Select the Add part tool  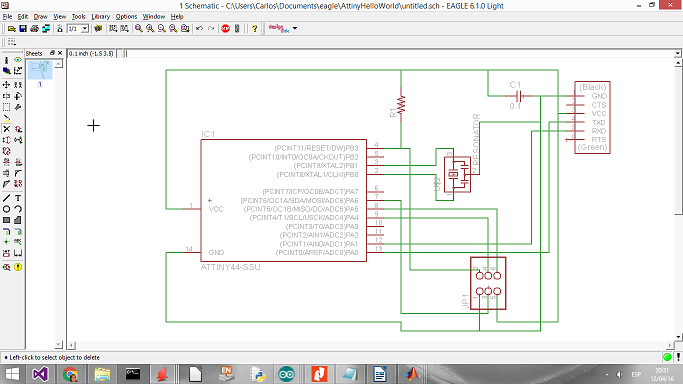point(18,129)
